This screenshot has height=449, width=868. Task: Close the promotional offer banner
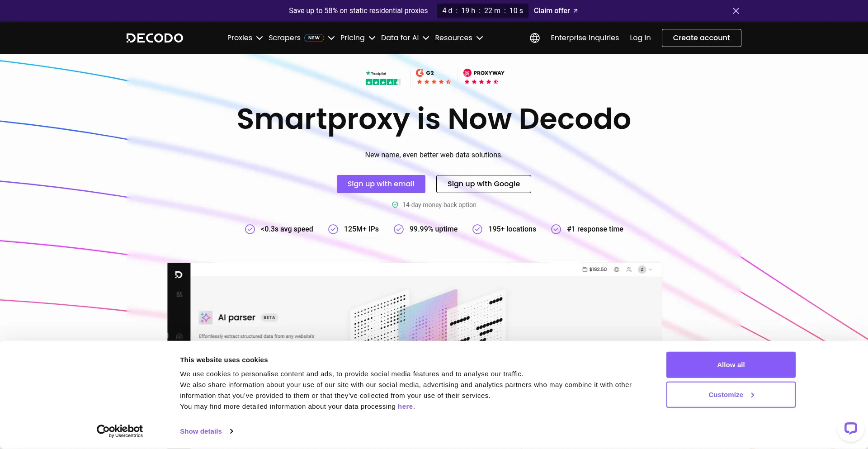[x=736, y=11]
